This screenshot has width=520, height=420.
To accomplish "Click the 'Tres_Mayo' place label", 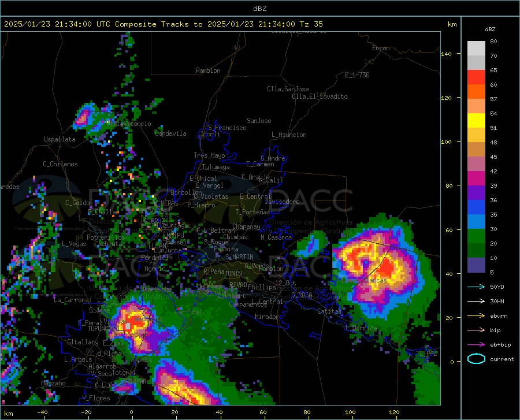I will (x=209, y=155).
